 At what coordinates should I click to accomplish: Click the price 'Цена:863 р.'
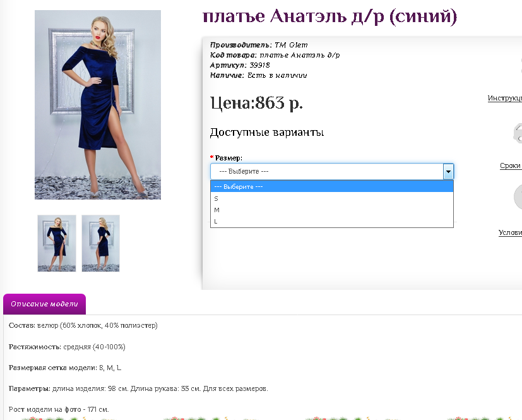pos(256,103)
